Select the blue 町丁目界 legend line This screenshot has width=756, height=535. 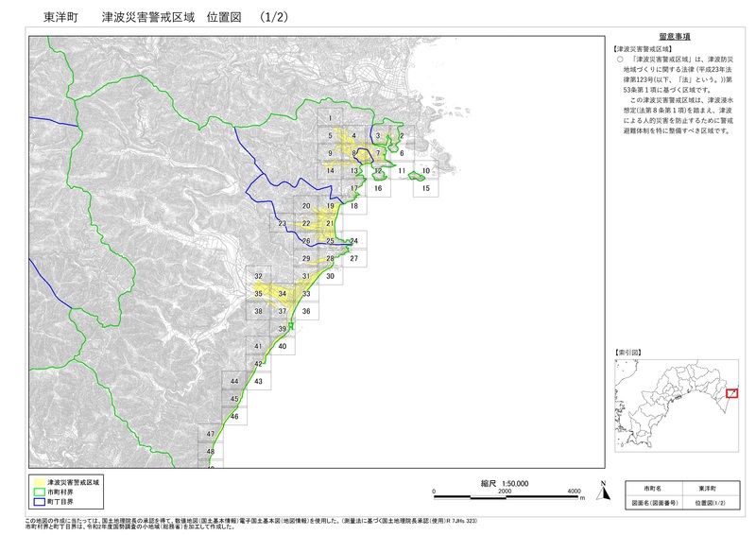point(41,503)
